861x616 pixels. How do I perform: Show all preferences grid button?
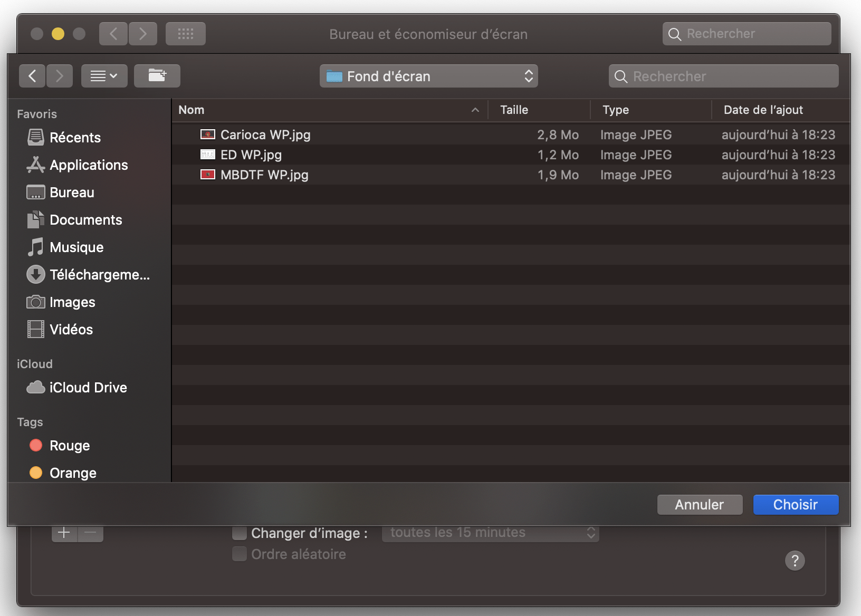186,34
